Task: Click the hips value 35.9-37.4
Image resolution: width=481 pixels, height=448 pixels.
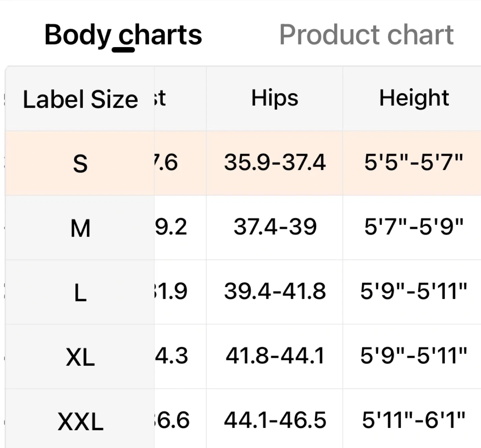Action: pos(275,163)
